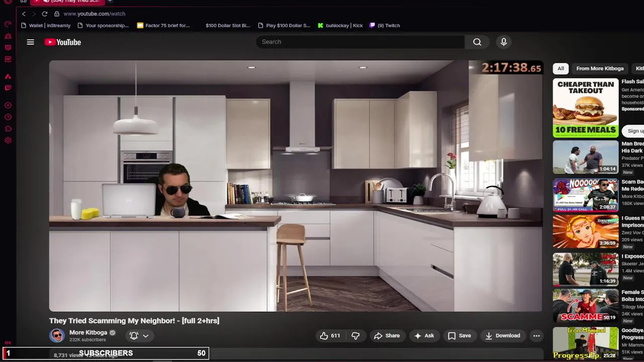Click the 232K subscribers text
Viewport: 644px width, 362px height.
(88, 340)
